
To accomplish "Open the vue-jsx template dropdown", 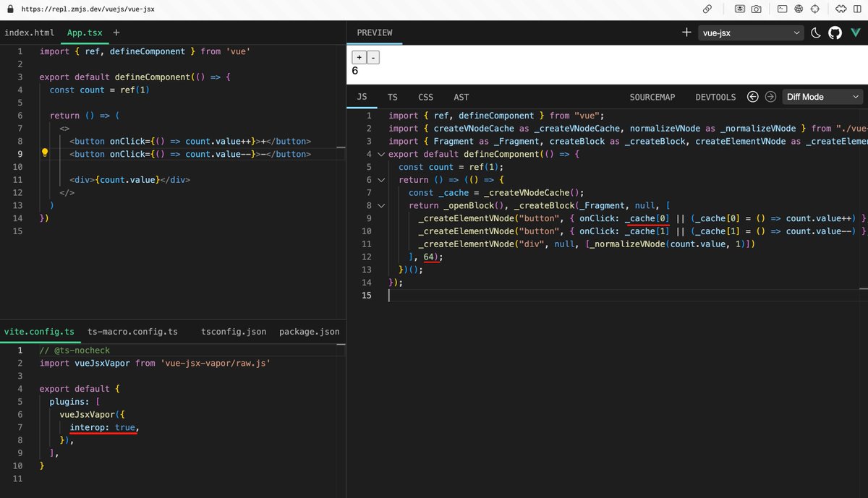I will [x=751, y=33].
